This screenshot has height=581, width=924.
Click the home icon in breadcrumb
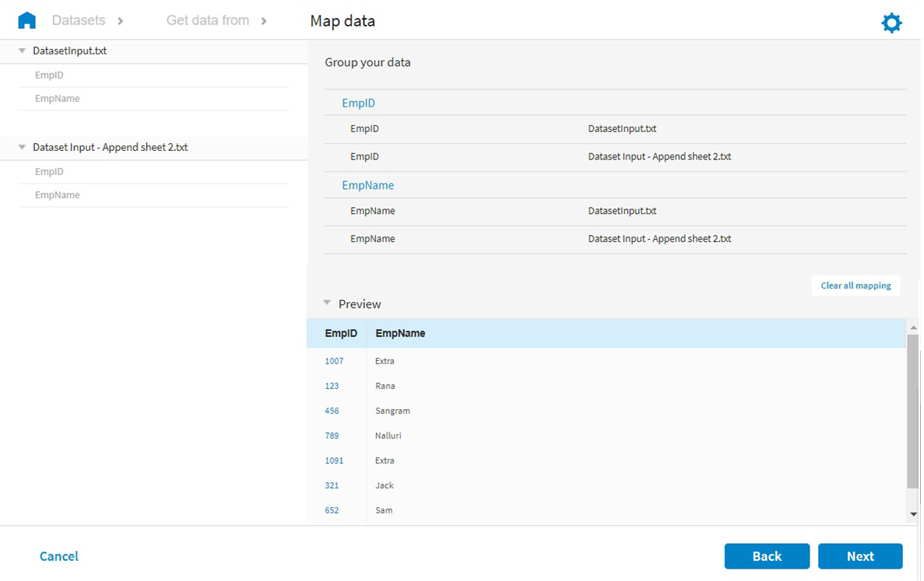tap(26, 20)
